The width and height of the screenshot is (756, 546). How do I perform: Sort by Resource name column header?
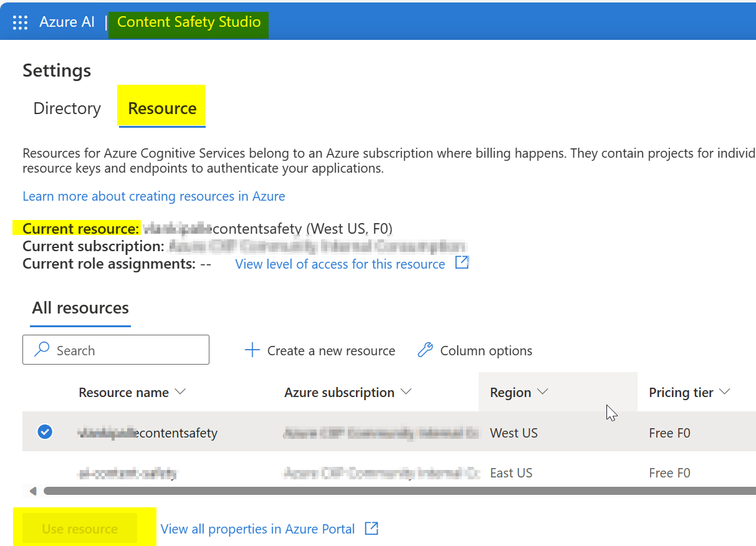click(132, 393)
